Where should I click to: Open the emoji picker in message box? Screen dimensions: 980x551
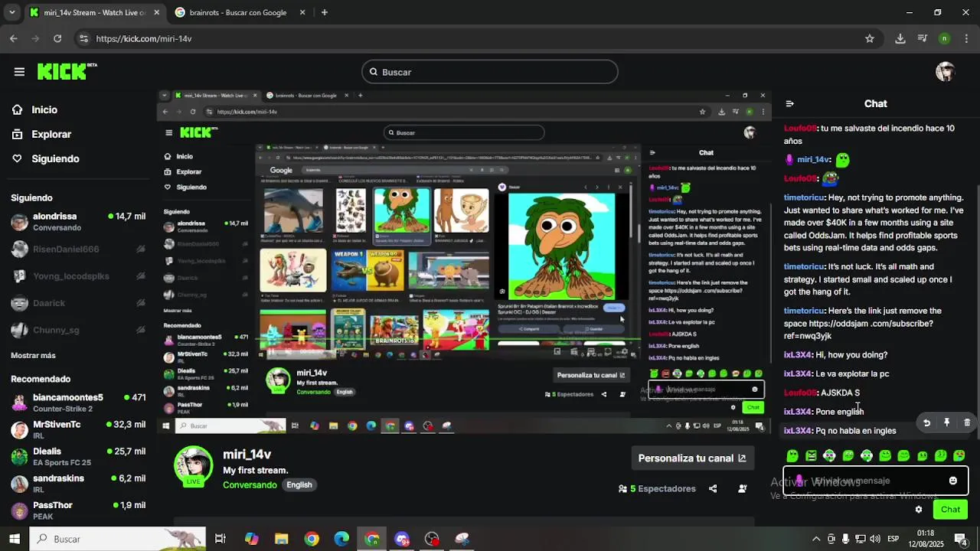(952, 481)
